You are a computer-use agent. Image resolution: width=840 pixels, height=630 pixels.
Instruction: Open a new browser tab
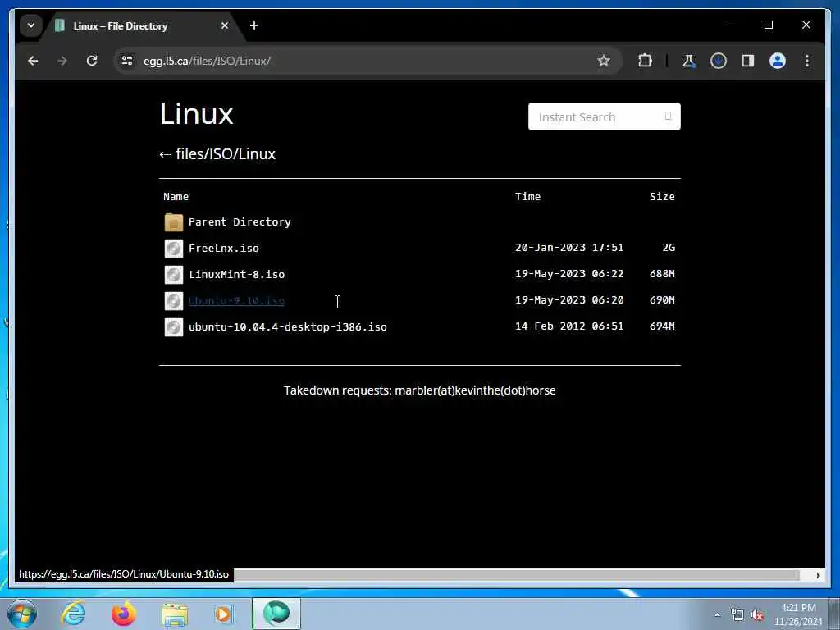254,25
